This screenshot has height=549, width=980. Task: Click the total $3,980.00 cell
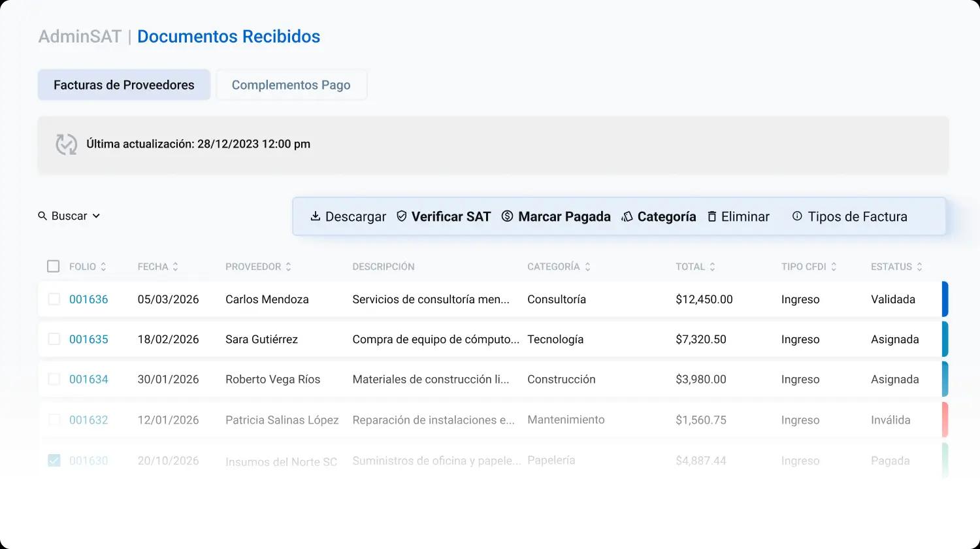coord(701,379)
